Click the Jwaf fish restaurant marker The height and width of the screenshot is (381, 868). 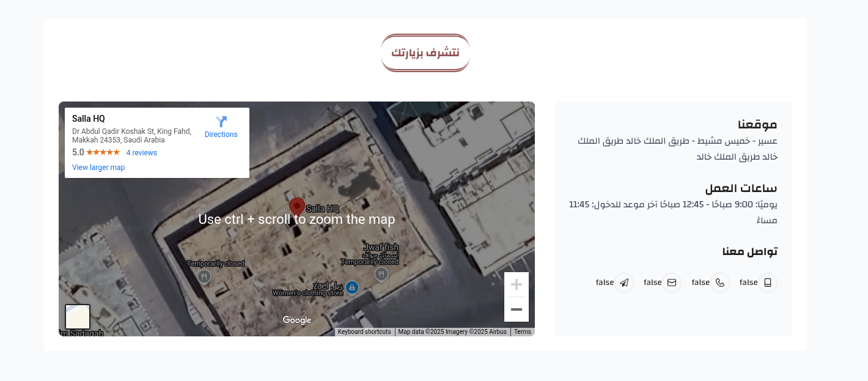pos(381,275)
